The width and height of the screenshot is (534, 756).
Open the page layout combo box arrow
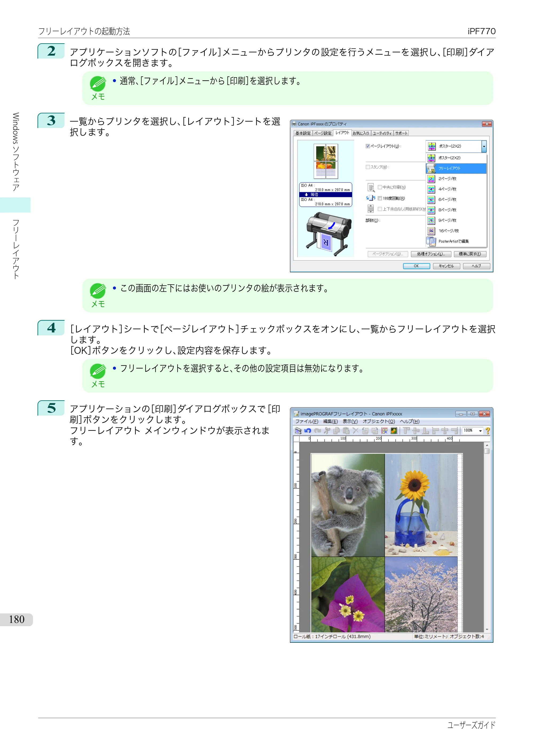click(x=484, y=146)
